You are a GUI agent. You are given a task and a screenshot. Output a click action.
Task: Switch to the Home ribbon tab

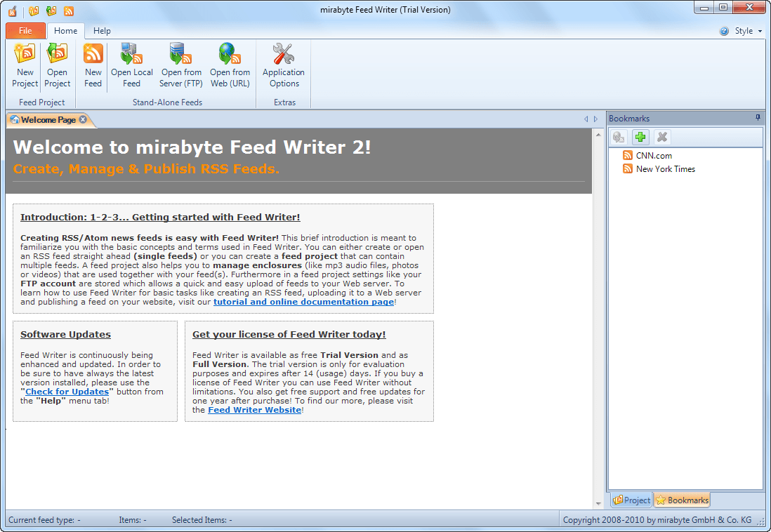point(65,30)
